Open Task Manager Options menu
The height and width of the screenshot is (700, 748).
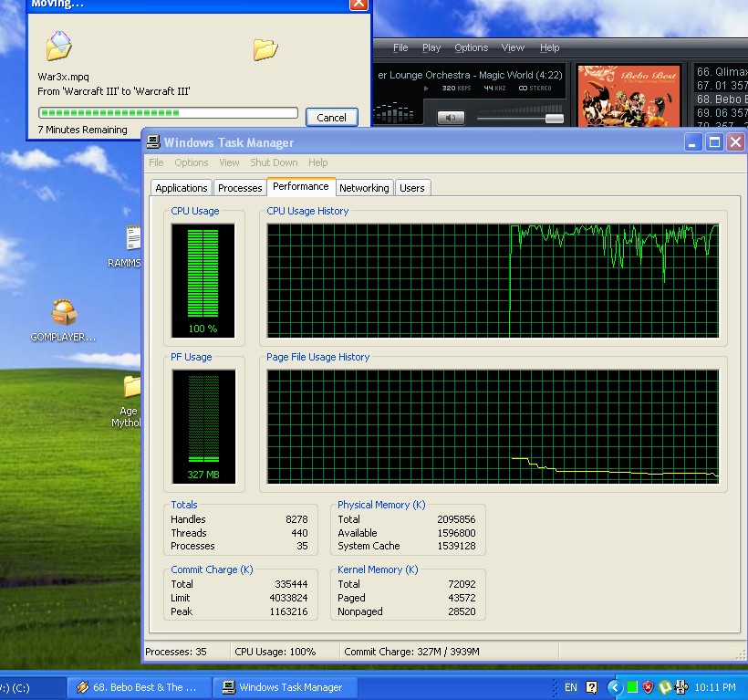192,162
